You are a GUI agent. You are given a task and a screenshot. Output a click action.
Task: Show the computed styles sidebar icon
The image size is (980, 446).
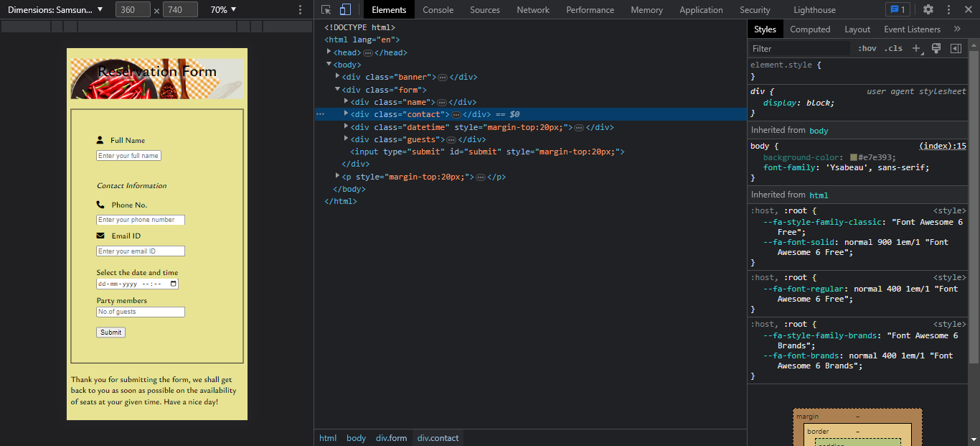pyautogui.click(x=956, y=47)
